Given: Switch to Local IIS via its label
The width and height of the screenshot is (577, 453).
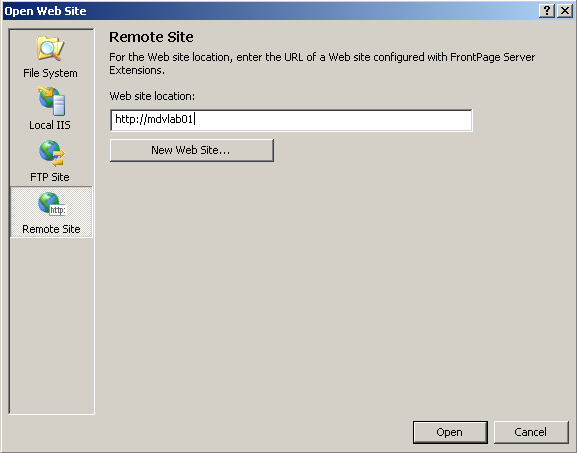Looking at the screenshot, I should (50, 125).
